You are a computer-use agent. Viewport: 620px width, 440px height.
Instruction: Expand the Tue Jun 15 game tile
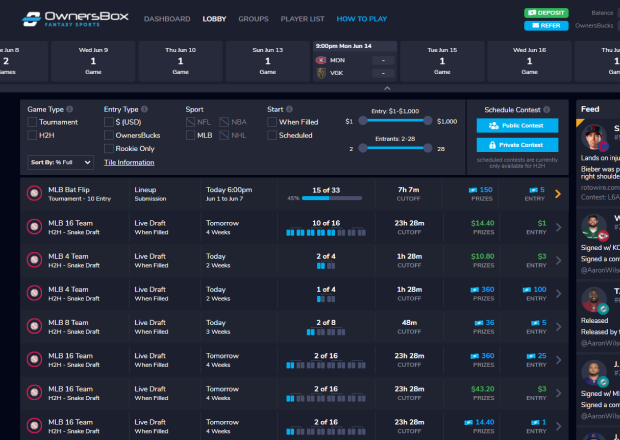coord(442,61)
